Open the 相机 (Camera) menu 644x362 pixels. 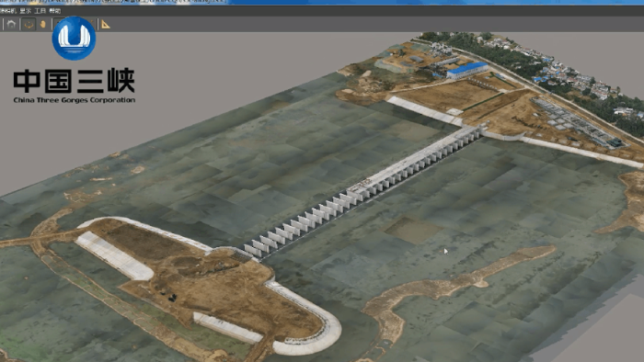[7, 11]
